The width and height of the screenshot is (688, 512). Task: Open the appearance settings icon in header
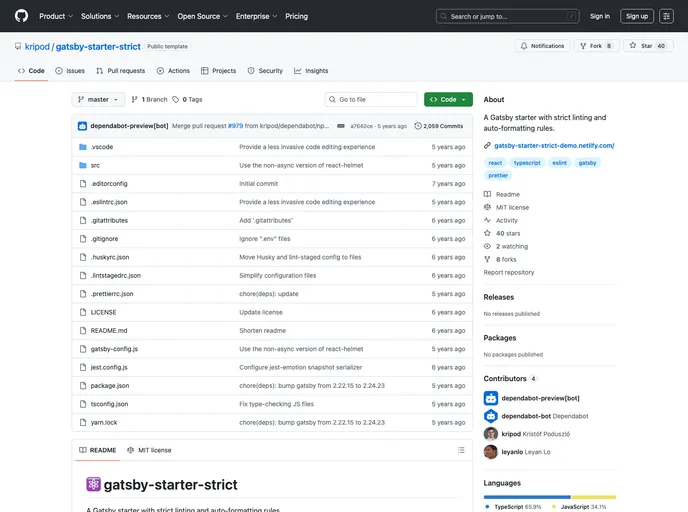666,16
